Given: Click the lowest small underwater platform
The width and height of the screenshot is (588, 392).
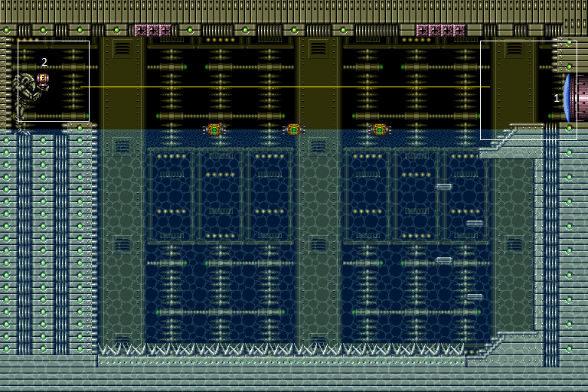Looking at the screenshot, I should click(x=475, y=297).
